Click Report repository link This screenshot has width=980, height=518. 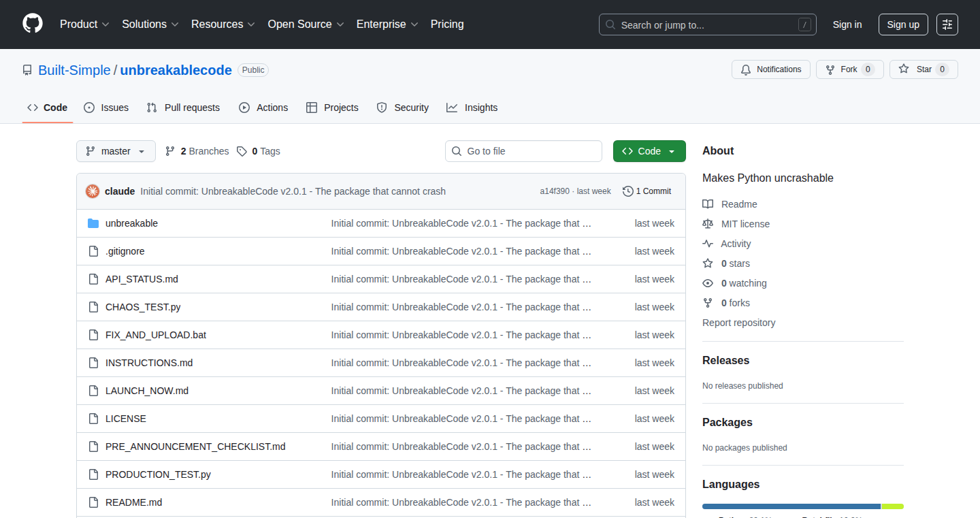tap(739, 323)
